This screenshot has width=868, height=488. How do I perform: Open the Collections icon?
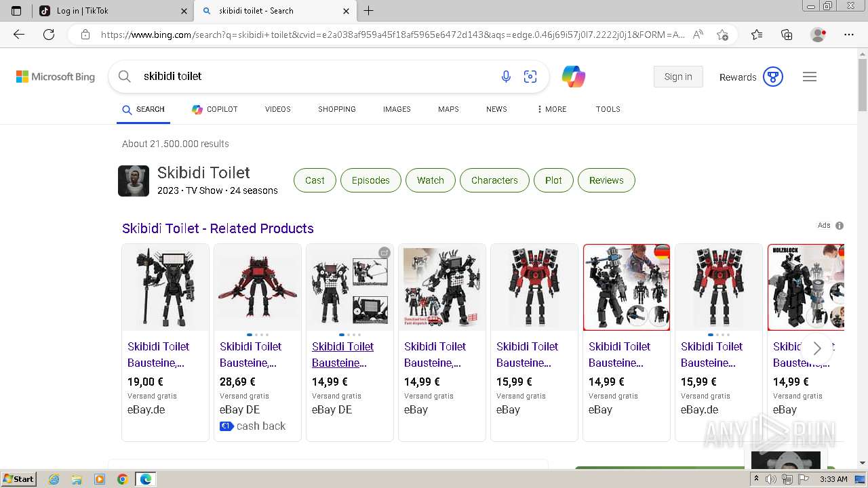[x=787, y=35]
